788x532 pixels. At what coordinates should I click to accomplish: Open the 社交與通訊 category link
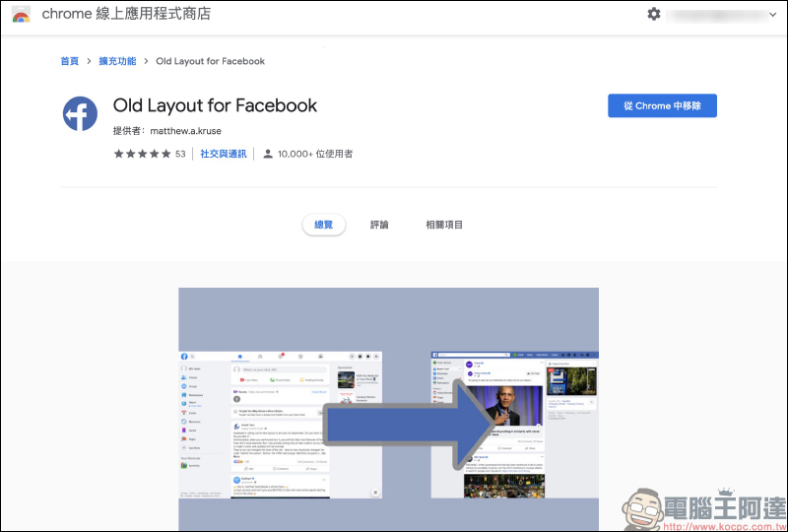click(224, 154)
